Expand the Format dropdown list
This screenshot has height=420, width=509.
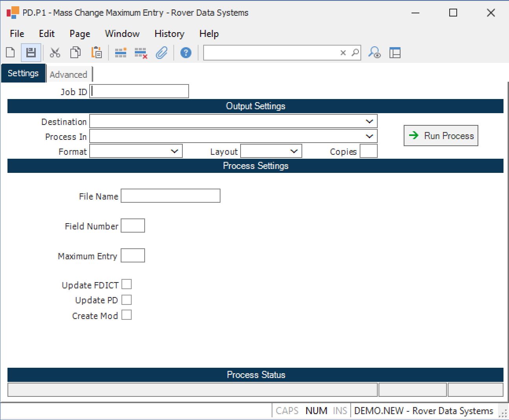pyautogui.click(x=175, y=151)
